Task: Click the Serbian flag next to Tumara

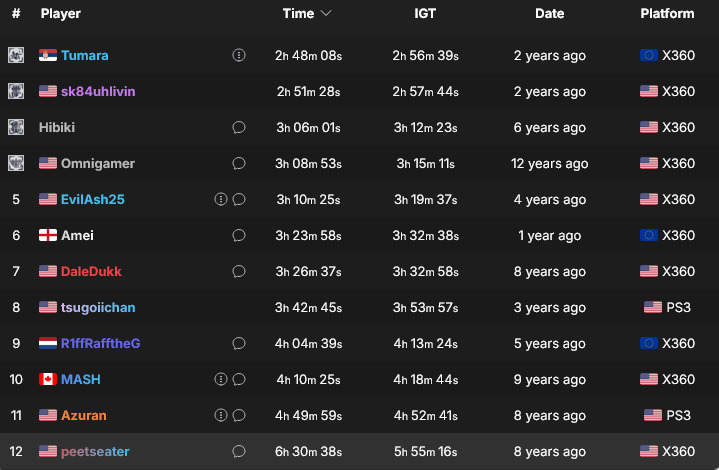Action: [x=48, y=55]
